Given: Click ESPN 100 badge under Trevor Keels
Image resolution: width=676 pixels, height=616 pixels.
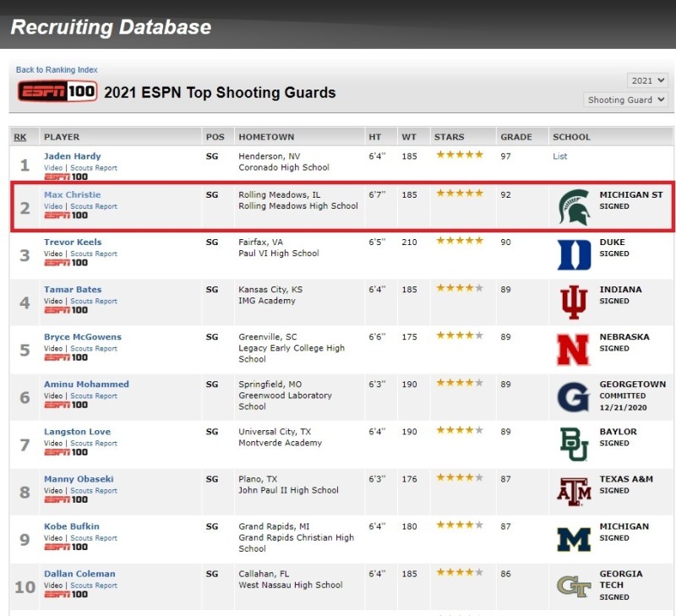Looking at the screenshot, I should point(66,263).
